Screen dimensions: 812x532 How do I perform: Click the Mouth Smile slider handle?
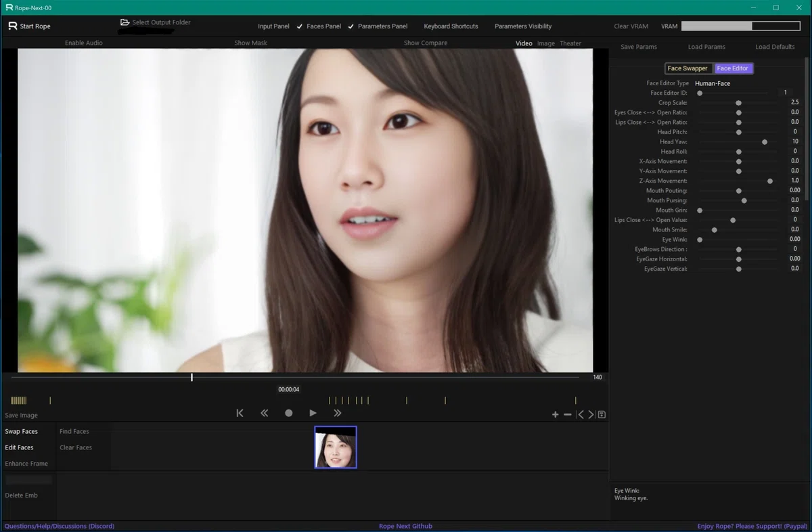715,230
